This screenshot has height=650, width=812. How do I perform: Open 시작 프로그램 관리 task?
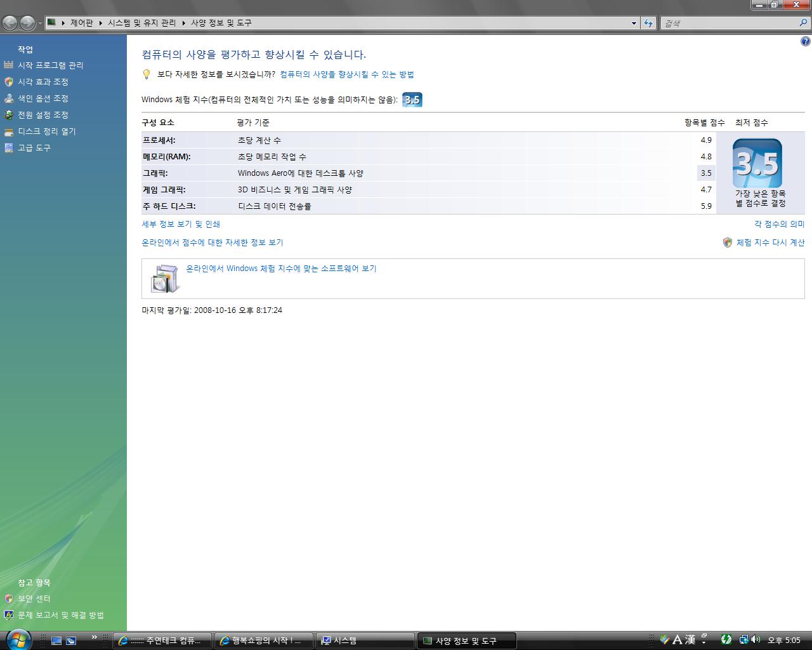pyautogui.click(x=50, y=65)
